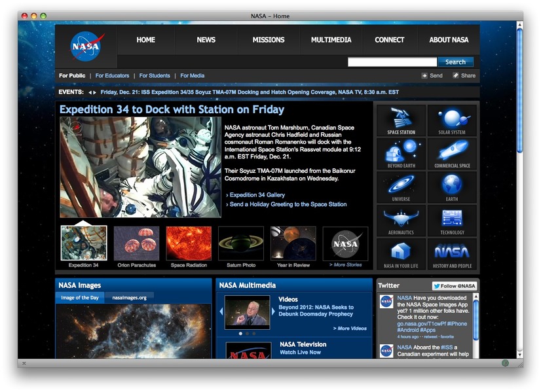Go to previous event with left arrow
This screenshot has height=392, width=541.
click(x=90, y=92)
